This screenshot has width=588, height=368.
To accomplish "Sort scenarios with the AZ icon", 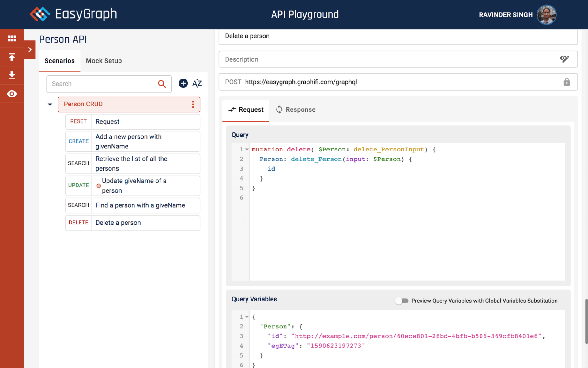I will coord(197,83).
